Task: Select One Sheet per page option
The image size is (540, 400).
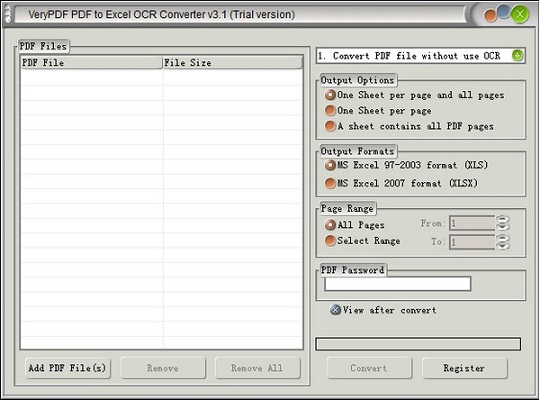Action: [378, 111]
